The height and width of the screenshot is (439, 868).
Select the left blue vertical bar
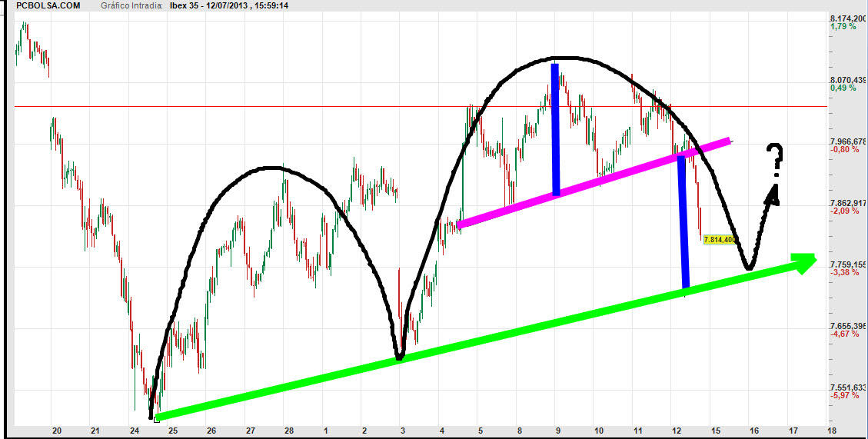pos(554,129)
